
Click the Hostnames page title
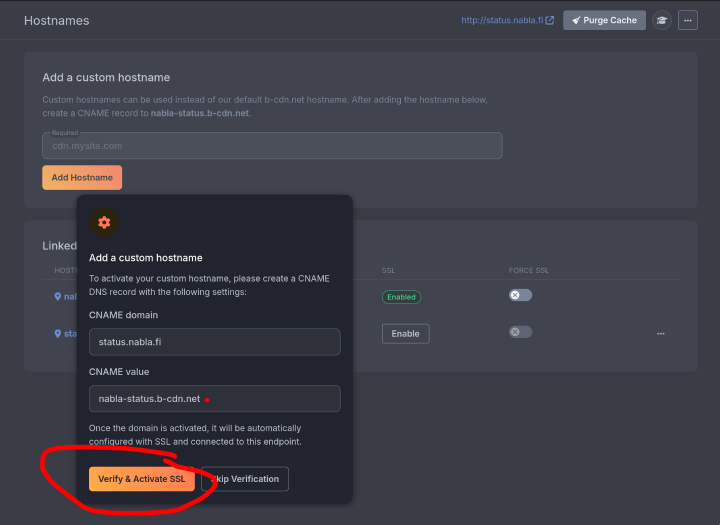coord(56,20)
